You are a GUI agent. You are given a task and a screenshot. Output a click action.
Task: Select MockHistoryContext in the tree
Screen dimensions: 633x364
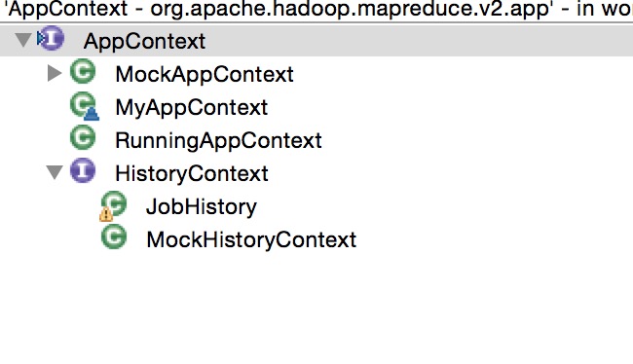click(x=251, y=239)
